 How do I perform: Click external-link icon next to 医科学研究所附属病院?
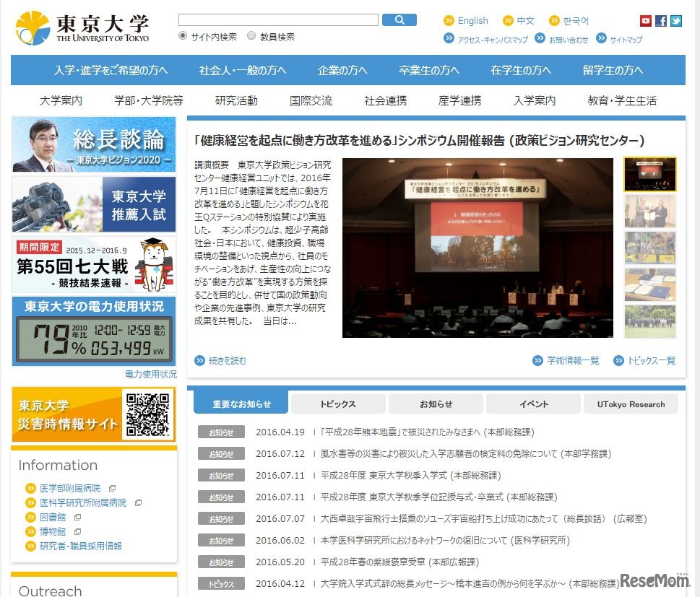pyautogui.click(x=138, y=503)
